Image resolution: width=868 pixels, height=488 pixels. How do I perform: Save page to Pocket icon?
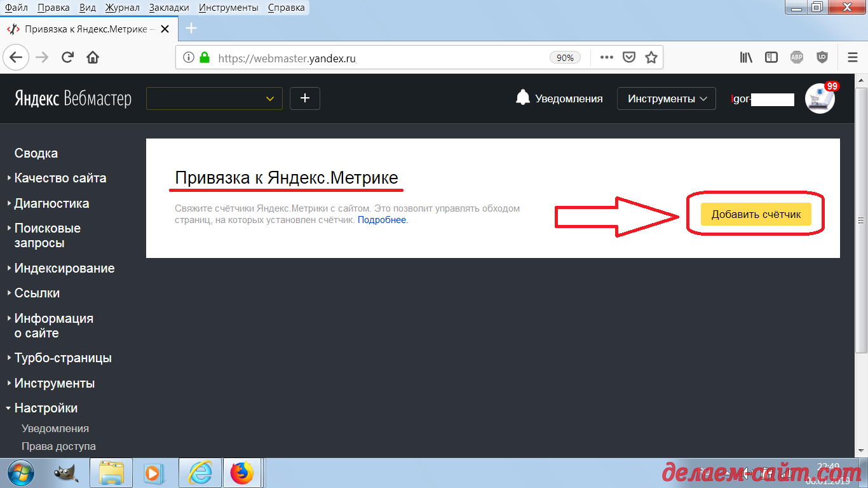629,57
